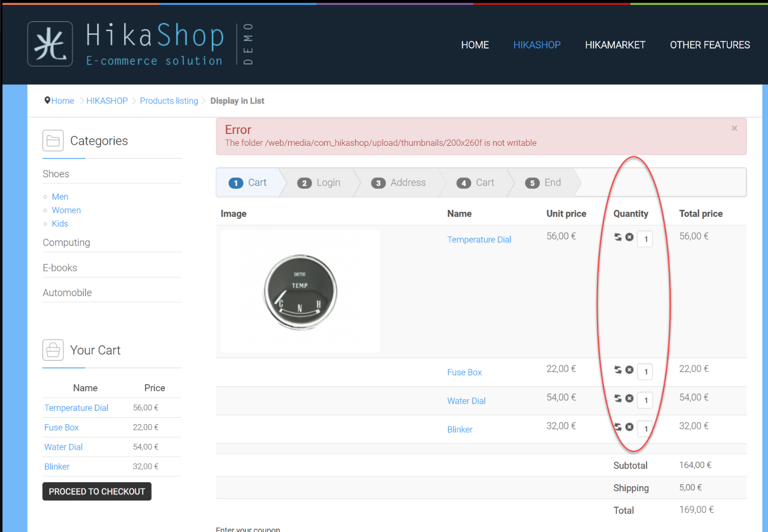Click 'Display in List' breadcrumb text

pyautogui.click(x=237, y=100)
